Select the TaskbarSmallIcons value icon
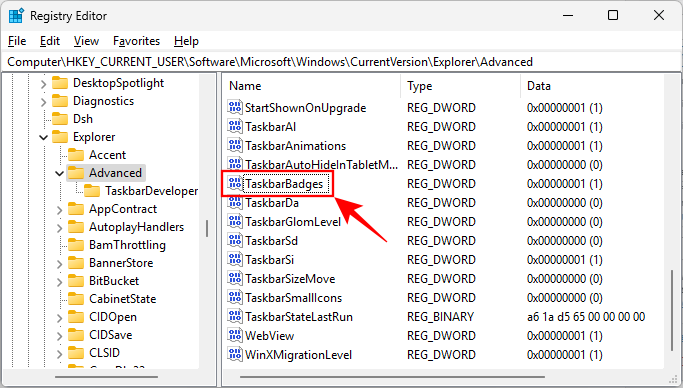 (x=235, y=297)
